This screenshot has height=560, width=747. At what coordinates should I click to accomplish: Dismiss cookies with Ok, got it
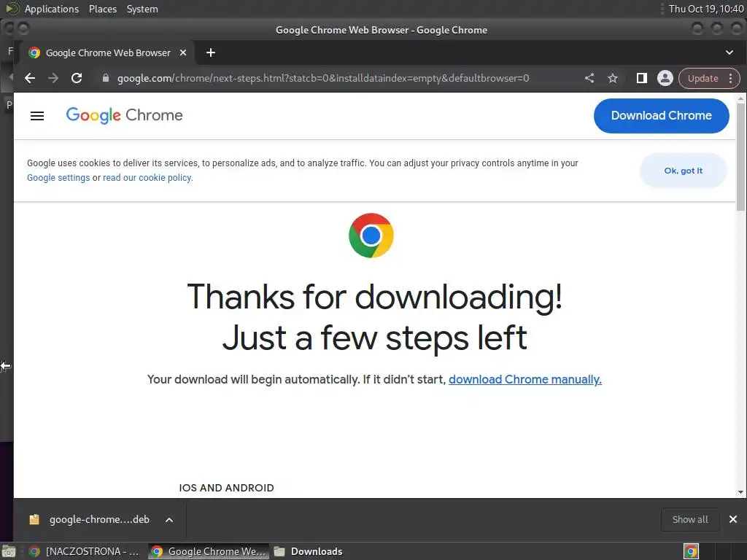tap(683, 171)
